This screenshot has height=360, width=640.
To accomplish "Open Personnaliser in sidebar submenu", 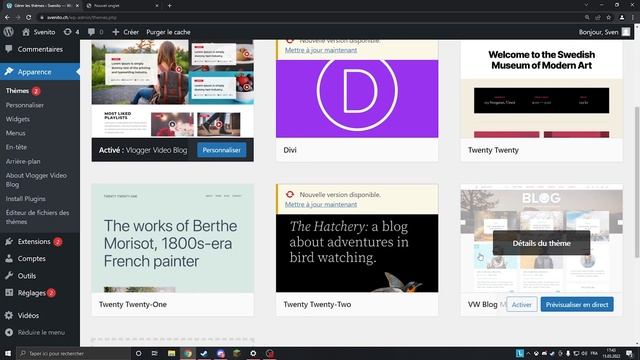I will pyautogui.click(x=24, y=105).
